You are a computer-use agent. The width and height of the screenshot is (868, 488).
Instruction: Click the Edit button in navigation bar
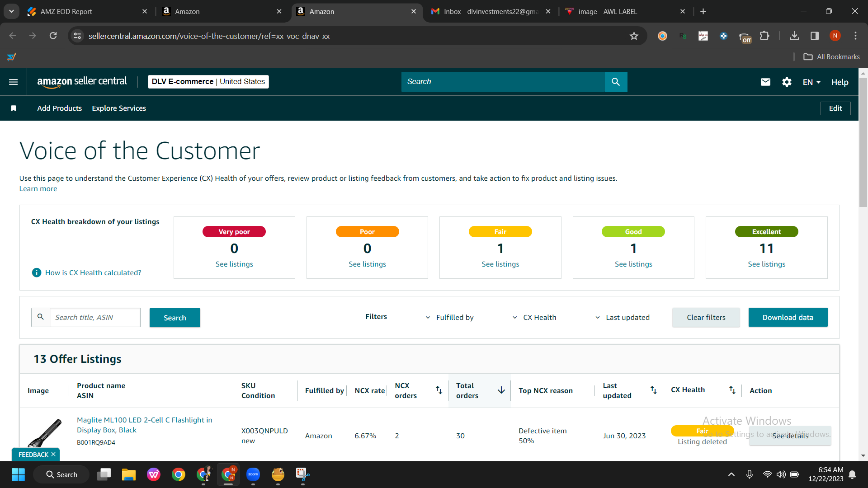click(835, 108)
